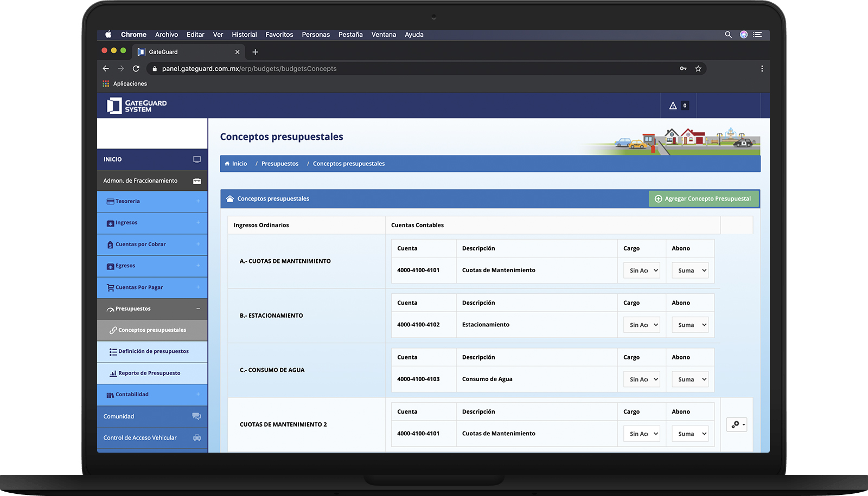The height and width of the screenshot is (496, 868).
Task: Open a new browser tab with plus icon
Action: click(x=255, y=52)
